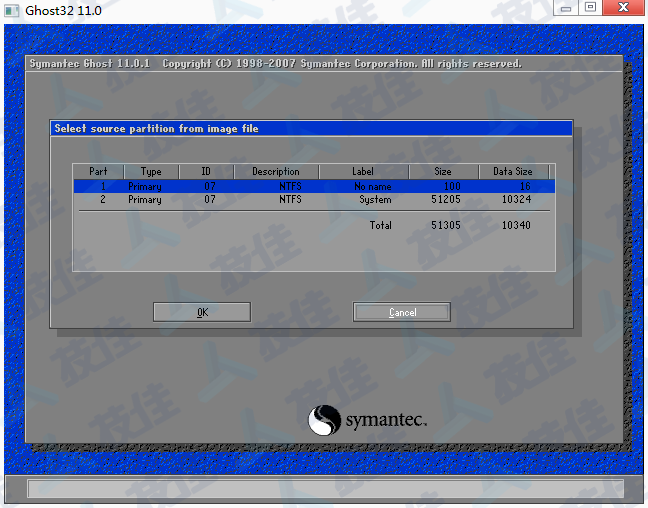This screenshot has width=648, height=508.
Task: Select partition 1 row labeled No name
Action: (x=314, y=186)
